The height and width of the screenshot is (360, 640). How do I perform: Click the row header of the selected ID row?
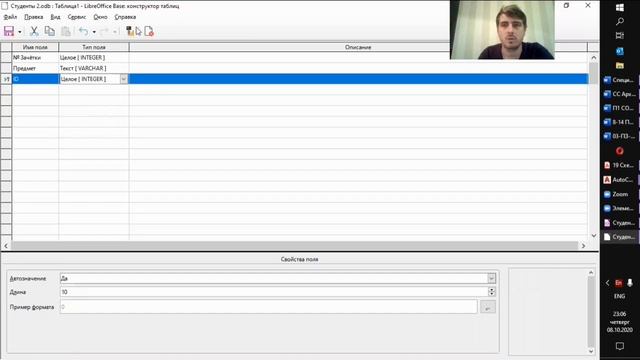6,79
